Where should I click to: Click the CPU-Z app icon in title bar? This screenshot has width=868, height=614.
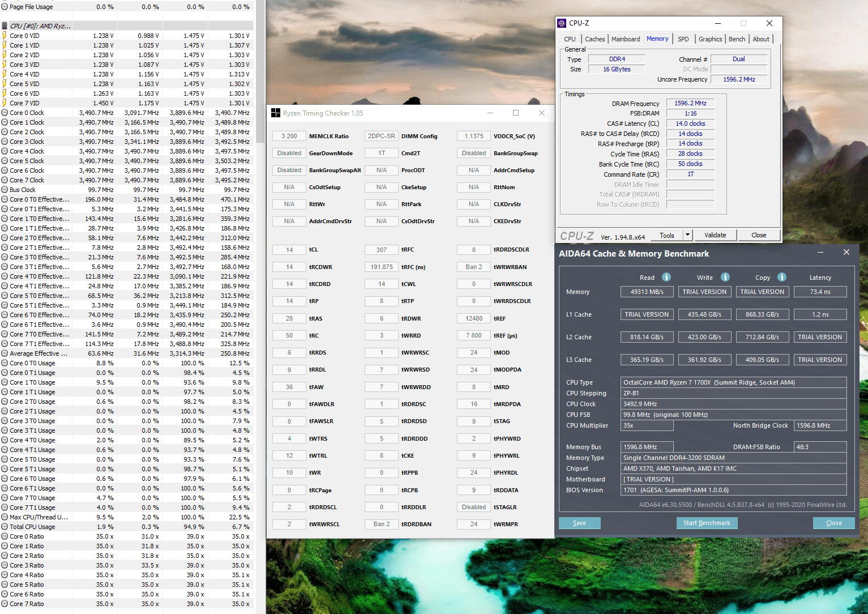tap(562, 23)
